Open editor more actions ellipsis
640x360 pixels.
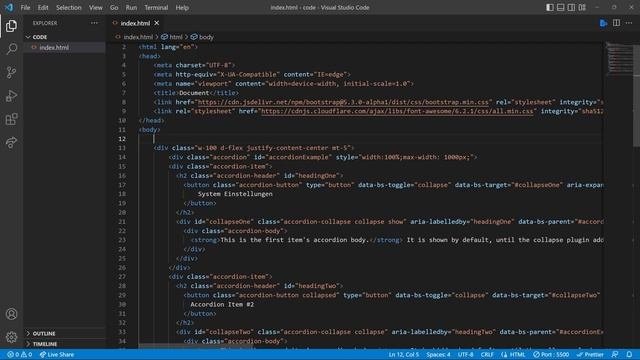[x=629, y=23]
